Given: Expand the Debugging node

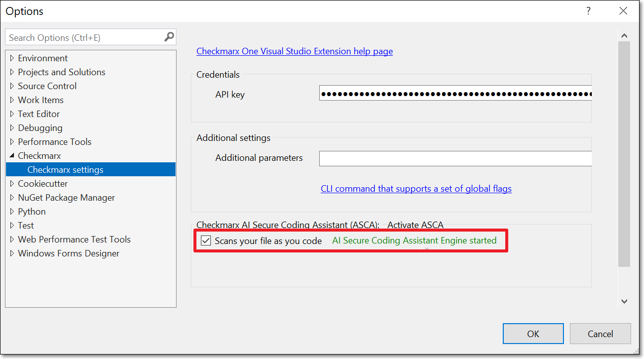Looking at the screenshot, I should pos(12,128).
